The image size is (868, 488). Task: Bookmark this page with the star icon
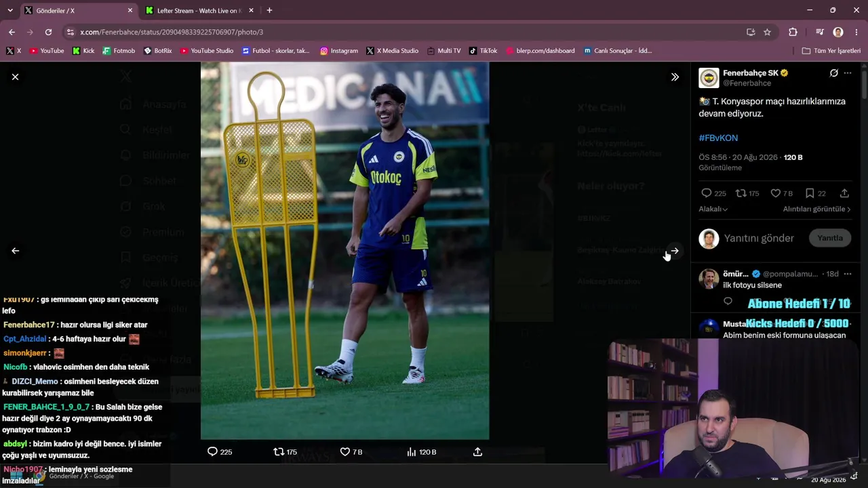point(767,32)
